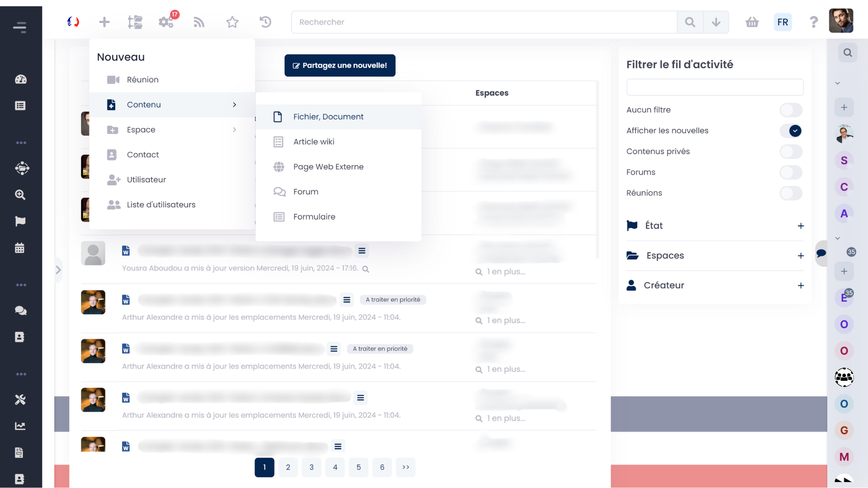Open the favorites star icon
This screenshot has height=488, width=868.
click(x=232, y=22)
